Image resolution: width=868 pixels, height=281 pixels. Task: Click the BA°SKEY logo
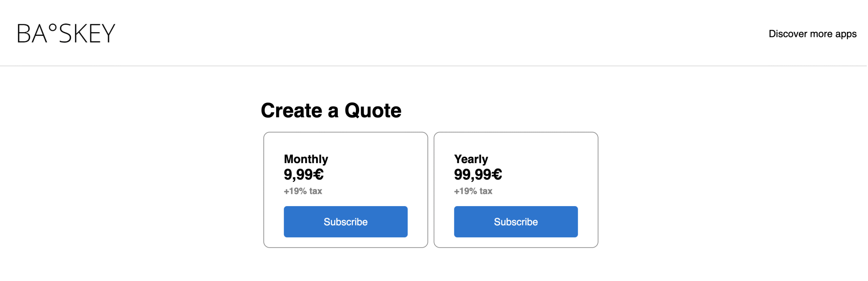click(66, 34)
